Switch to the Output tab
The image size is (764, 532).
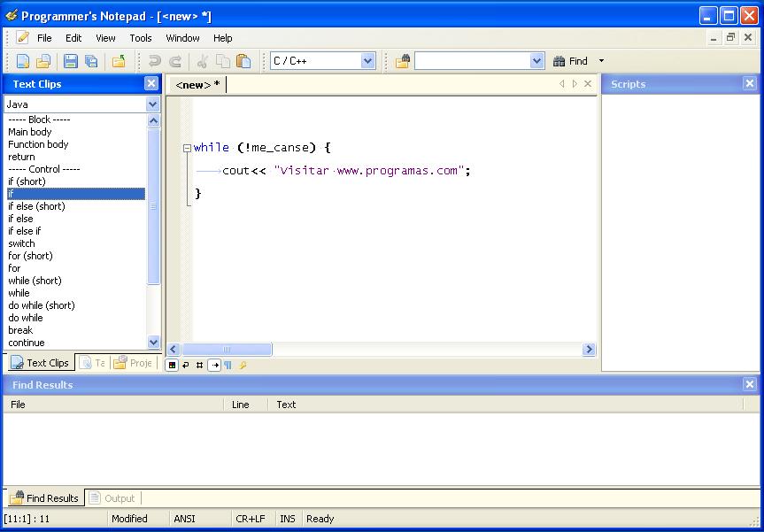[112, 497]
